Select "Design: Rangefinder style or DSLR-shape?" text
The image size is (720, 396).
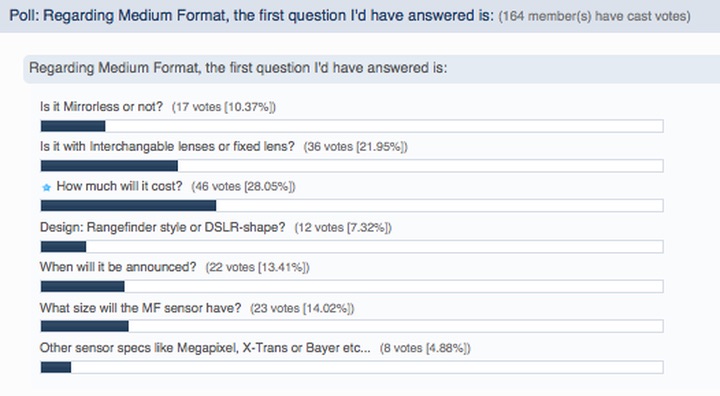coord(163,227)
